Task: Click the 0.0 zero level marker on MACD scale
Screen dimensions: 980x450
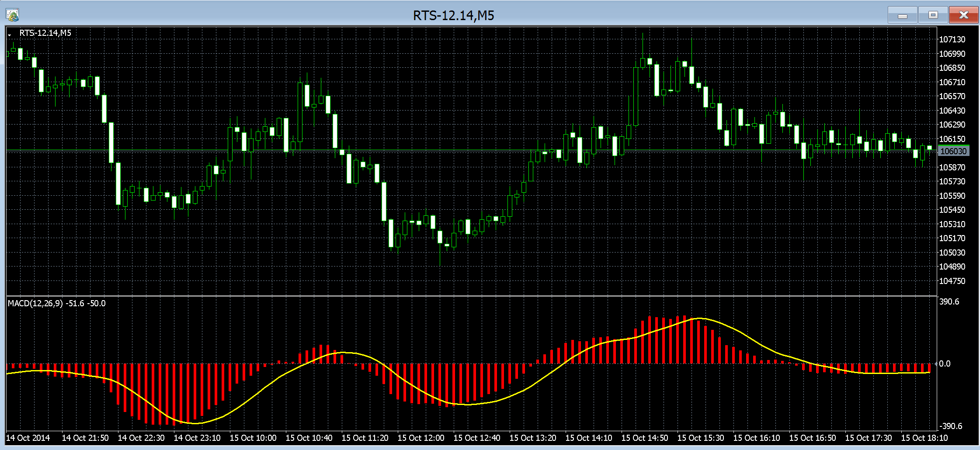Action: pyautogui.click(x=944, y=363)
